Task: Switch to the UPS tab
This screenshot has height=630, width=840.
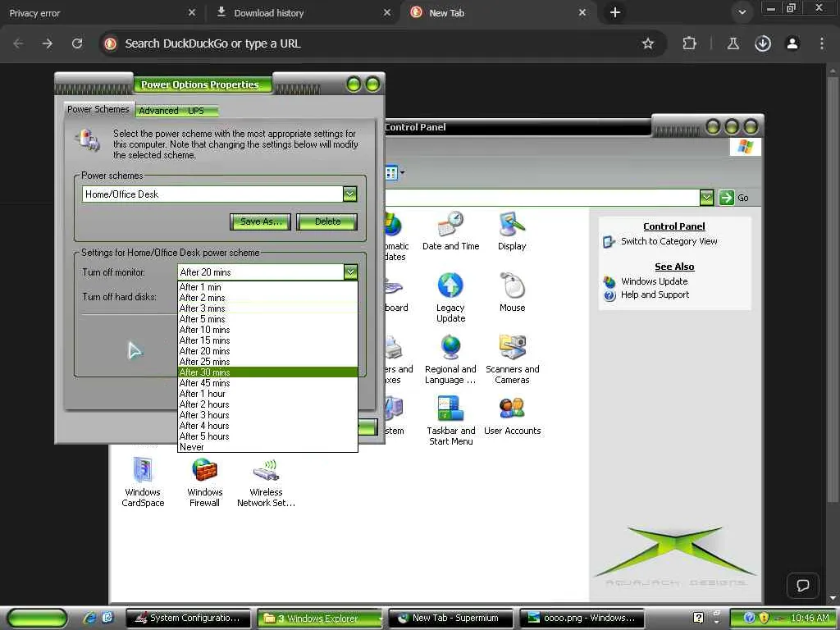Action: coord(196,111)
